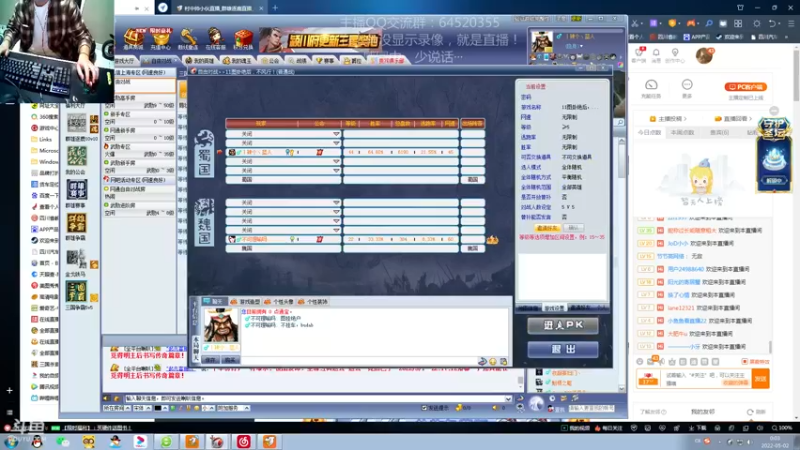Click the three-dots more icon in stream panel
This screenshot has width=800, height=450.
click(x=687, y=85)
